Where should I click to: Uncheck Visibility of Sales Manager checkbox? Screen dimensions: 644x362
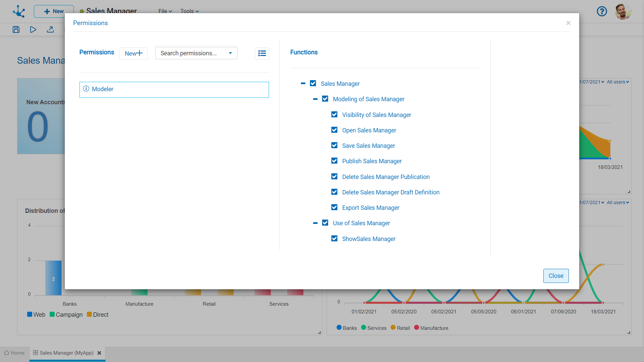[x=334, y=115]
